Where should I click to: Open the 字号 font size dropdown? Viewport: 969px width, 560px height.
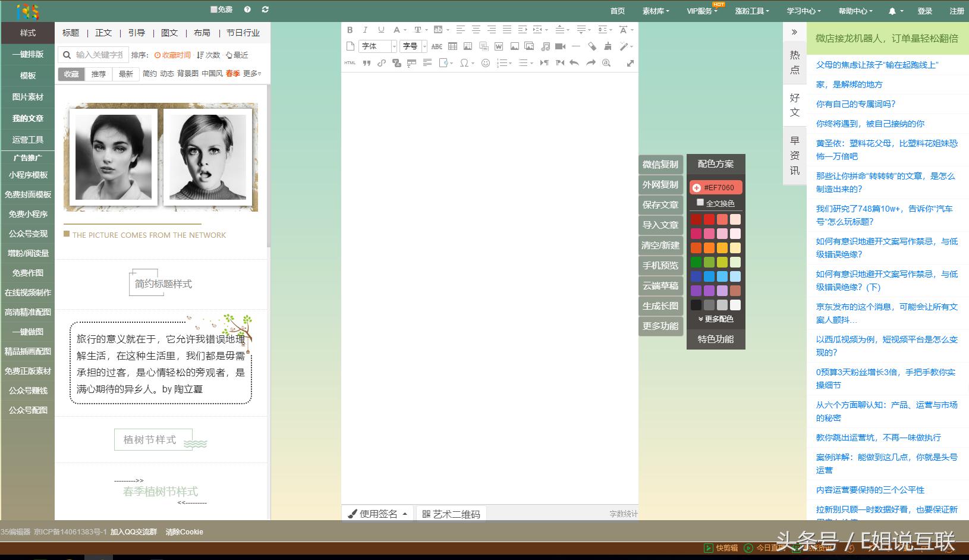click(413, 46)
